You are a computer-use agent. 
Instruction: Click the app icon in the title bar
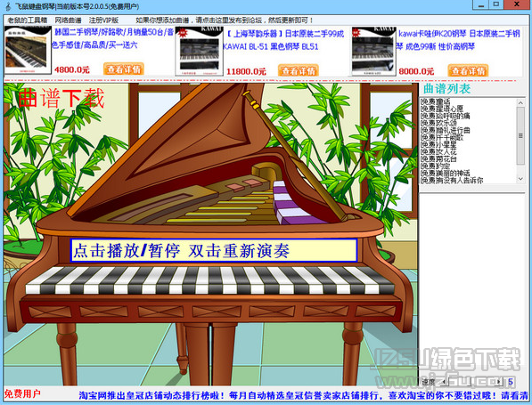[8, 6]
